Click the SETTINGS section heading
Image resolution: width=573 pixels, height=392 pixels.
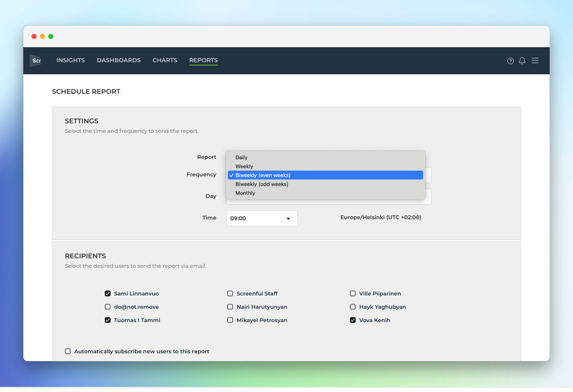coord(81,121)
